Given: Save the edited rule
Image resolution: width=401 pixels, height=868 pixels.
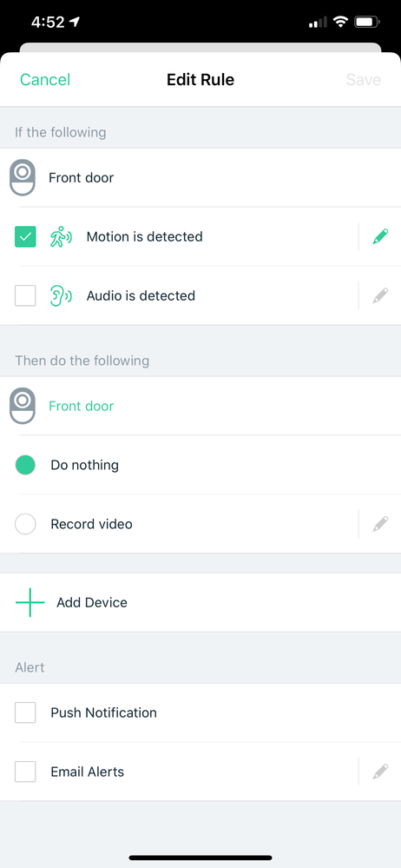Looking at the screenshot, I should pos(364,80).
